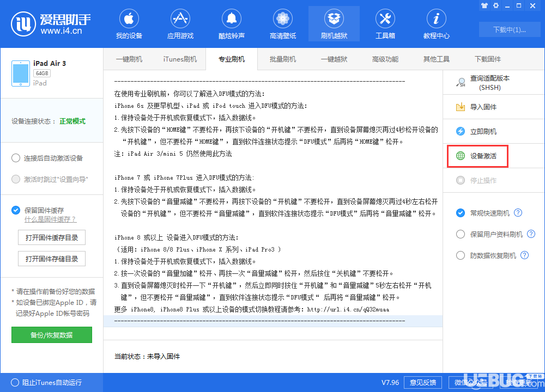Click 立即刷机 label
Screen dimensions: 545x392
click(483, 131)
